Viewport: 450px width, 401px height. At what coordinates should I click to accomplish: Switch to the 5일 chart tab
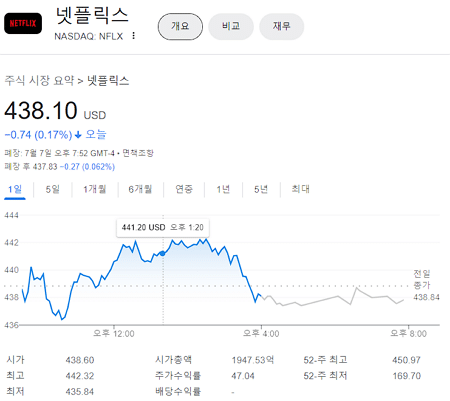click(x=52, y=190)
